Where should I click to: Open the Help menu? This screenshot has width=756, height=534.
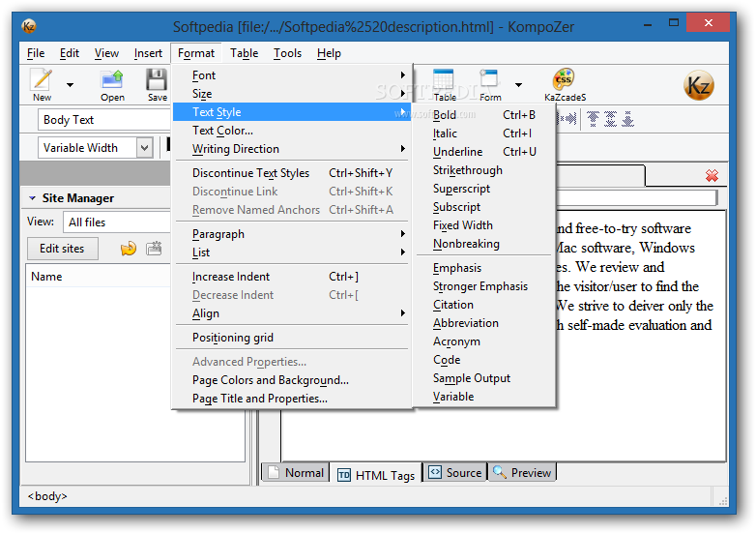(329, 53)
